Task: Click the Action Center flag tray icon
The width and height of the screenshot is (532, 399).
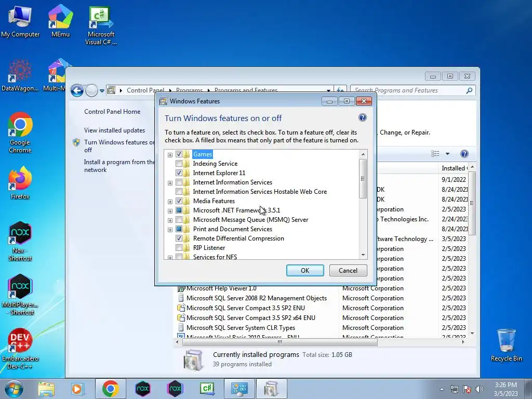Action: 467,389
